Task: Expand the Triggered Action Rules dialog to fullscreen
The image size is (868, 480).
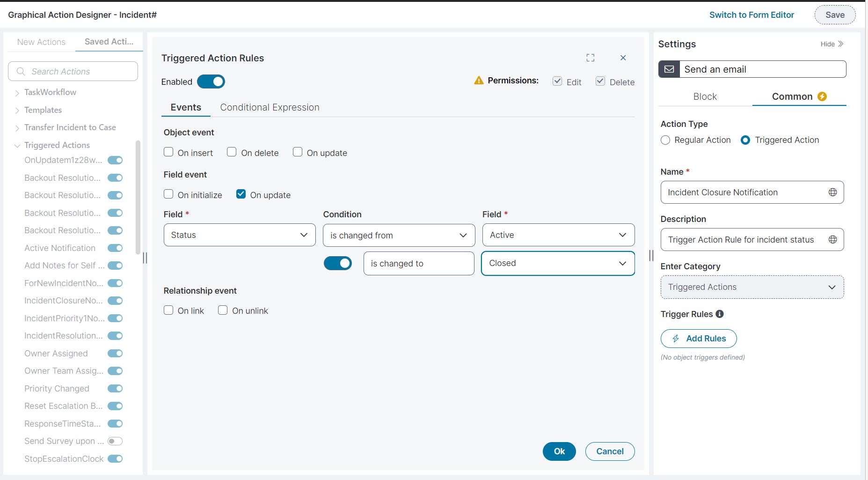Action: (x=590, y=58)
